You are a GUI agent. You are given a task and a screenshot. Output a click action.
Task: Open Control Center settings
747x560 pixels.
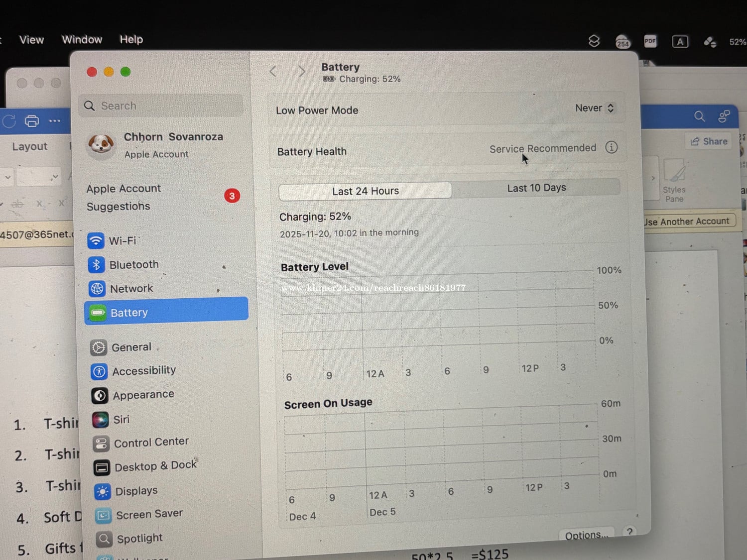[x=151, y=442]
